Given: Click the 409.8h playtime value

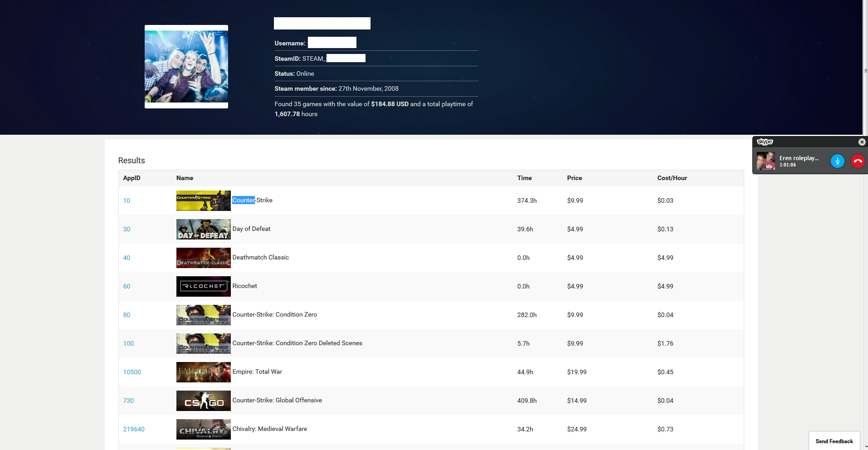Looking at the screenshot, I should (527, 401).
